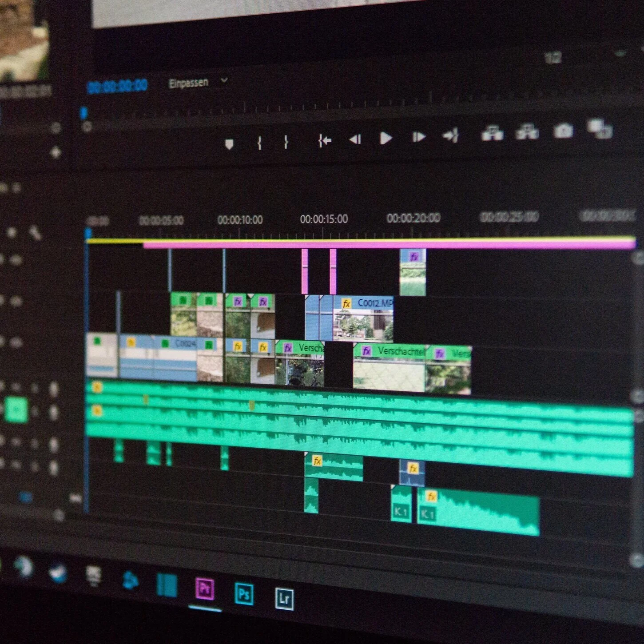Image resolution: width=644 pixels, height=644 pixels.
Task: Select the green audio clip with yellow fx badge
Action: (x=334, y=467)
